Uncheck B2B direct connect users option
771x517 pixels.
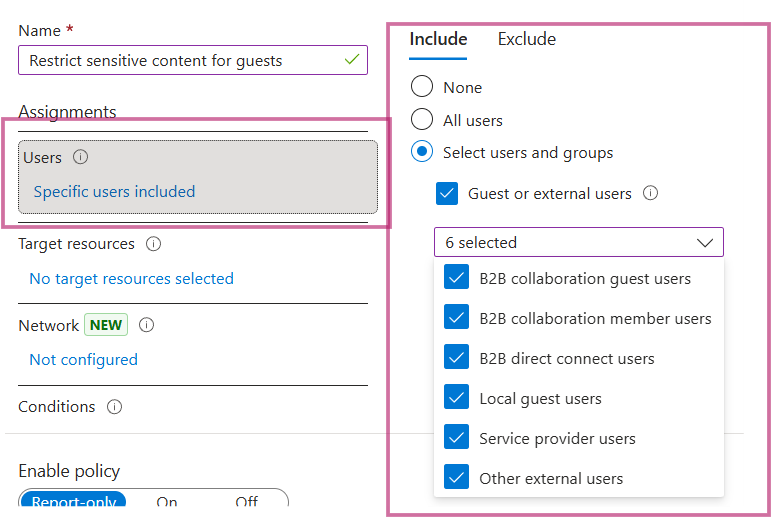(x=456, y=358)
